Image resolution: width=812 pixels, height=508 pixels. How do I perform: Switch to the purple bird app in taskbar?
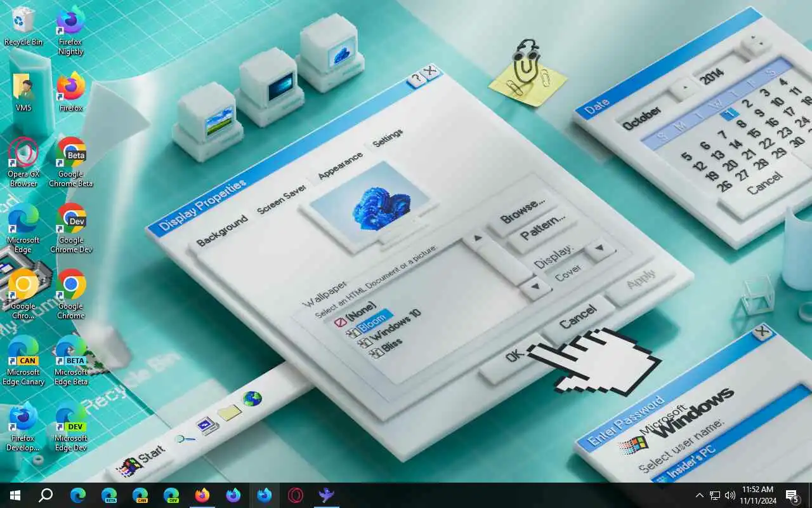coord(327,495)
